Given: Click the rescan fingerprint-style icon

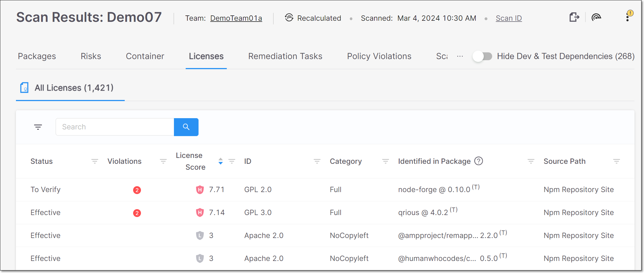Looking at the screenshot, I should coord(596,17).
